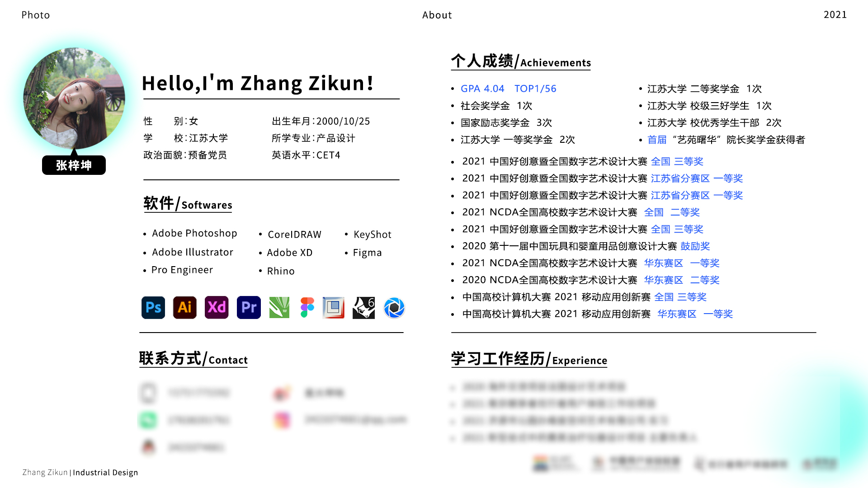This screenshot has height=488, width=868.
Task: Select the About header label
Action: pyautogui.click(x=437, y=15)
